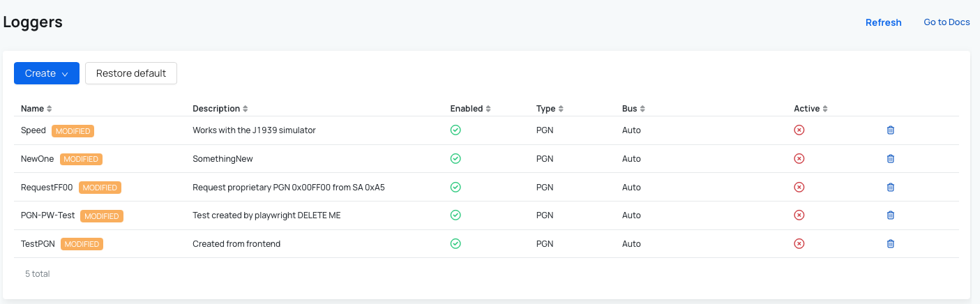Open the Go to Docs link
The width and height of the screenshot is (980, 304).
tap(947, 22)
